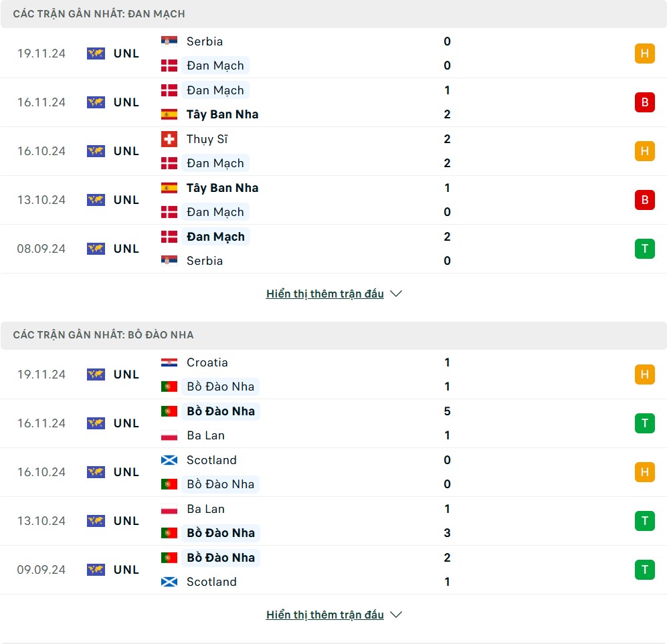Image resolution: width=667 pixels, height=644 pixels.
Task: Click the Scotland flag in the 16.10.24 match
Action: 169,460
